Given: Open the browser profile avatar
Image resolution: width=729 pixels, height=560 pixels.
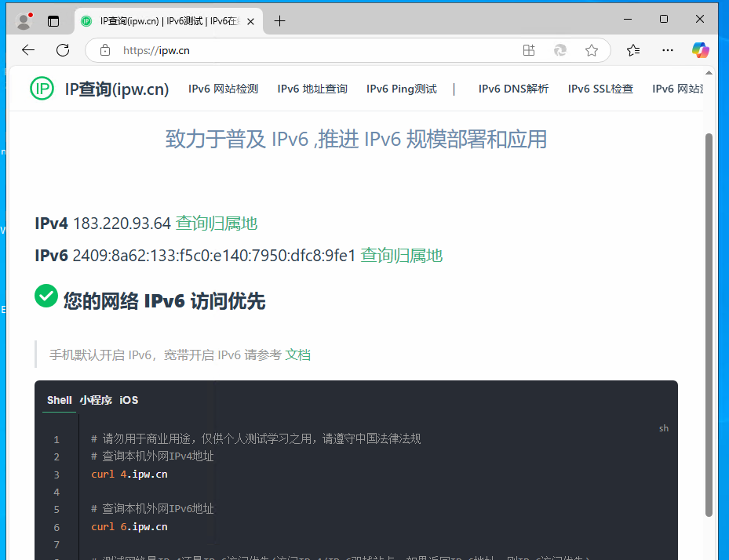Looking at the screenshot, I should pyautogui.click(x=24, y=21).
